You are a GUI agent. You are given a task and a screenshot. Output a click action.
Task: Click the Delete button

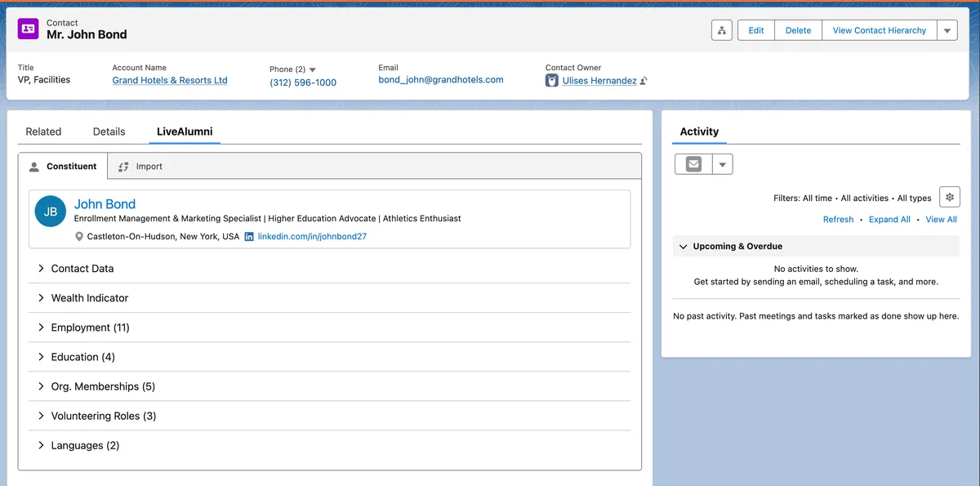pyautogui.click(x=798, y=30)
